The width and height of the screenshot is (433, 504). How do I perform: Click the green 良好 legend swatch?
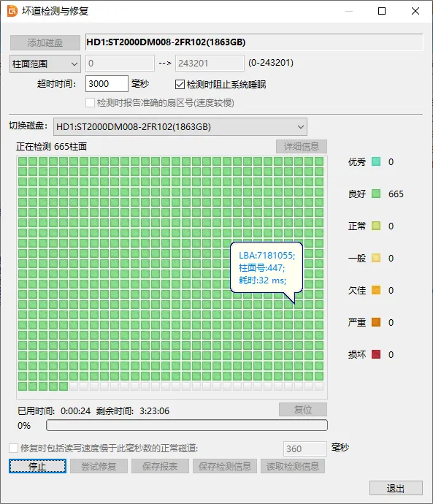point(376,194)
